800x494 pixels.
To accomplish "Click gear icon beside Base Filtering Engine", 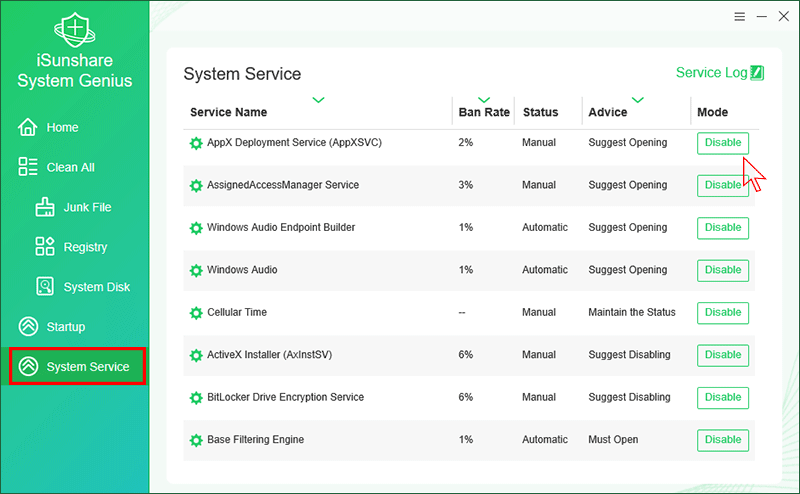I will click(x=196, y=440).
